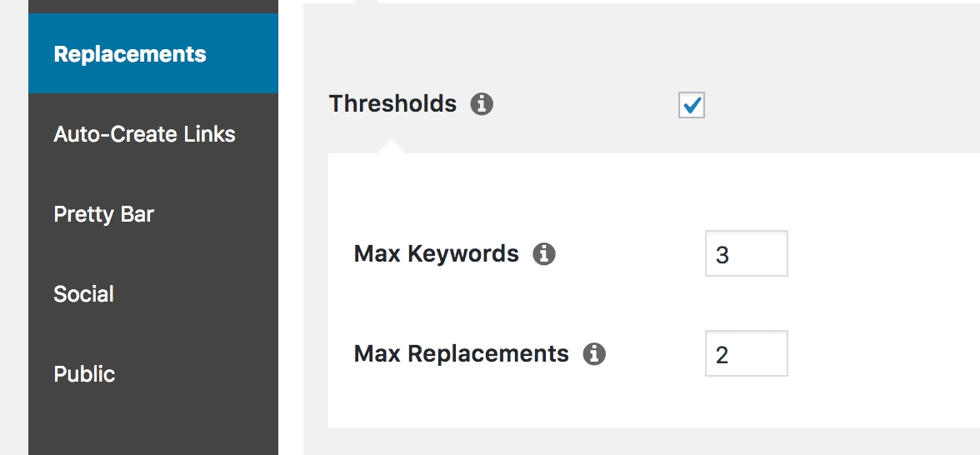Place cursor in field showing value 3
The width and height of the screenshot is (980, 455).
[746, 253]
